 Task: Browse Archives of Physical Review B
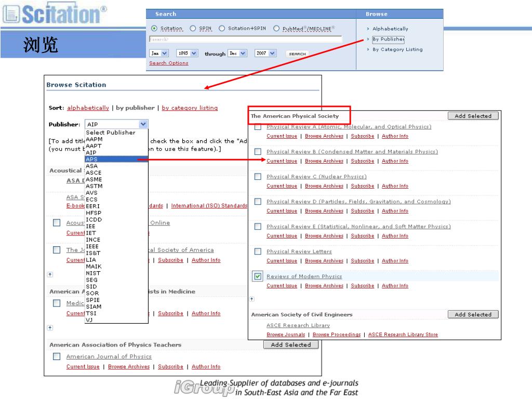point(324,161)
